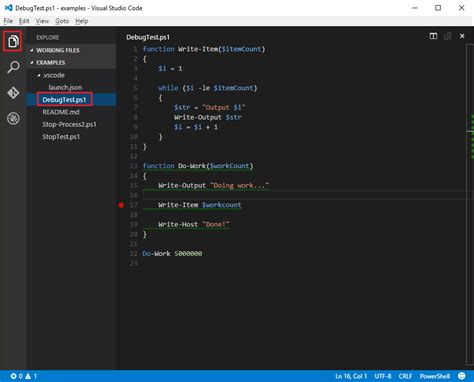Open the Explorer view in the sidebar
474x382 pixels.
click(13, 41)
